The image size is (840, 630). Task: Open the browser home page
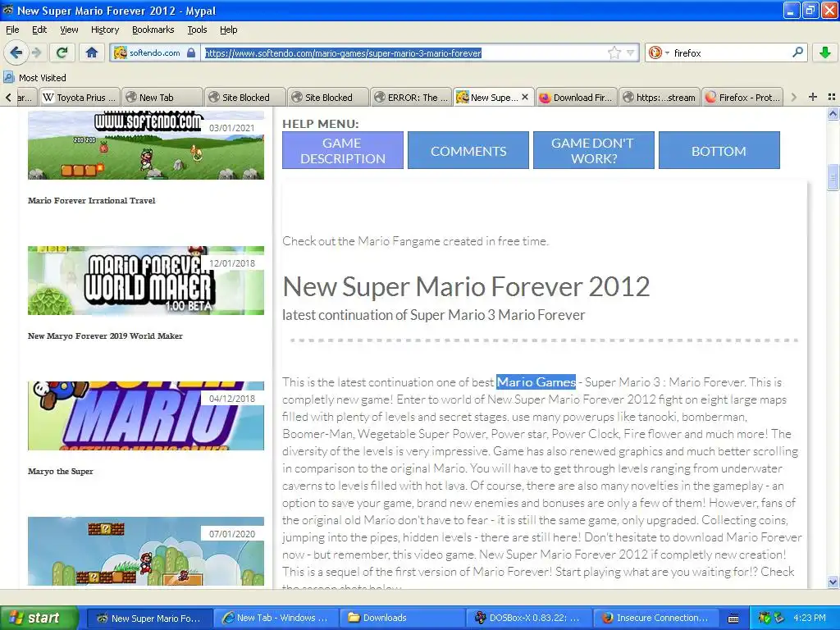92,52
